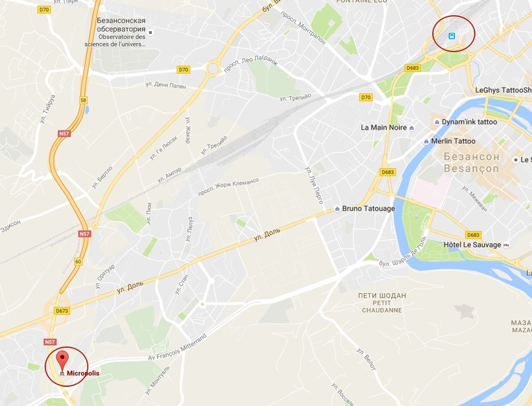Select the Av François Mitterrand street label
Screen dimensions: 532x406
(178, 348)
